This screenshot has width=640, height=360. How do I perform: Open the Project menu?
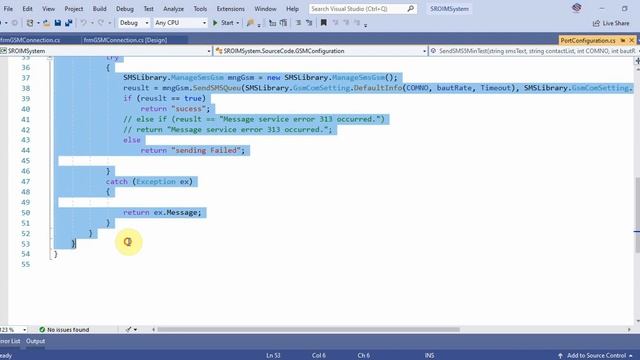73,9
